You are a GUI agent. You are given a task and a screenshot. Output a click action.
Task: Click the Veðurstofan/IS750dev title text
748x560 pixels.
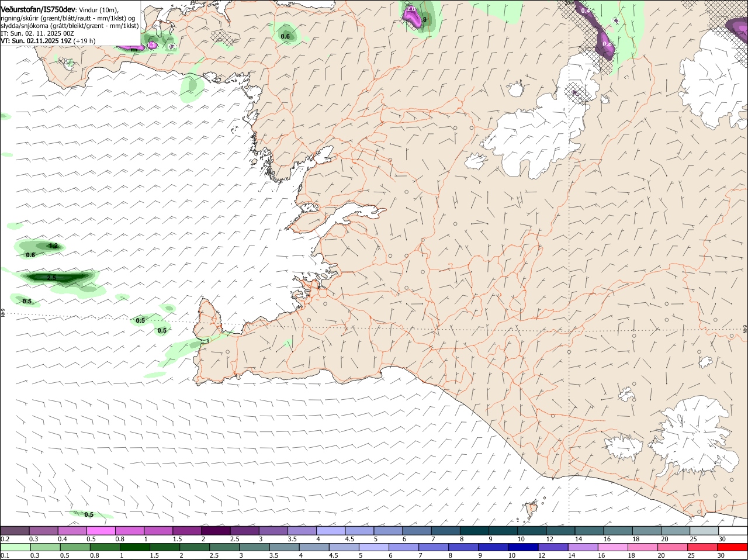(38, 10)
